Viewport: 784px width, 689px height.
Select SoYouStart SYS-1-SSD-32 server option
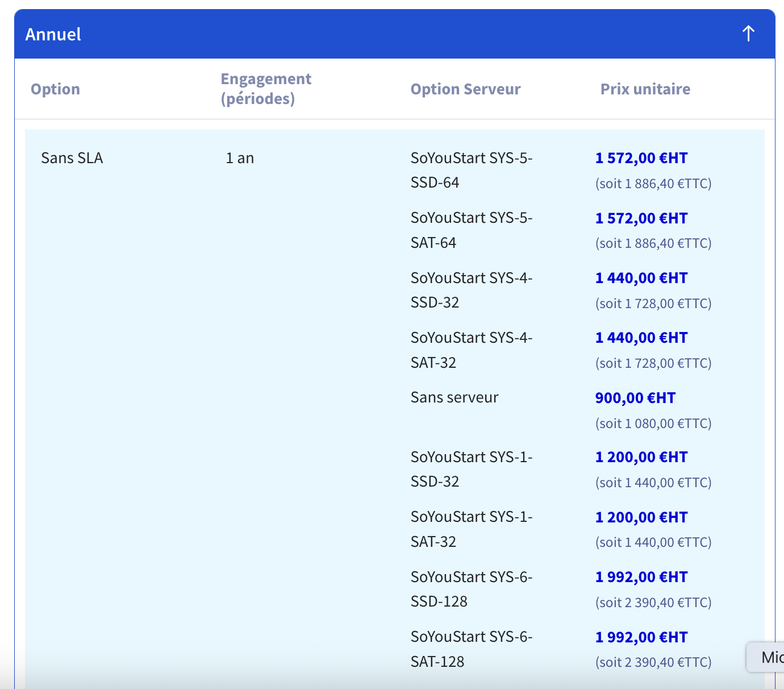(472, 469)
